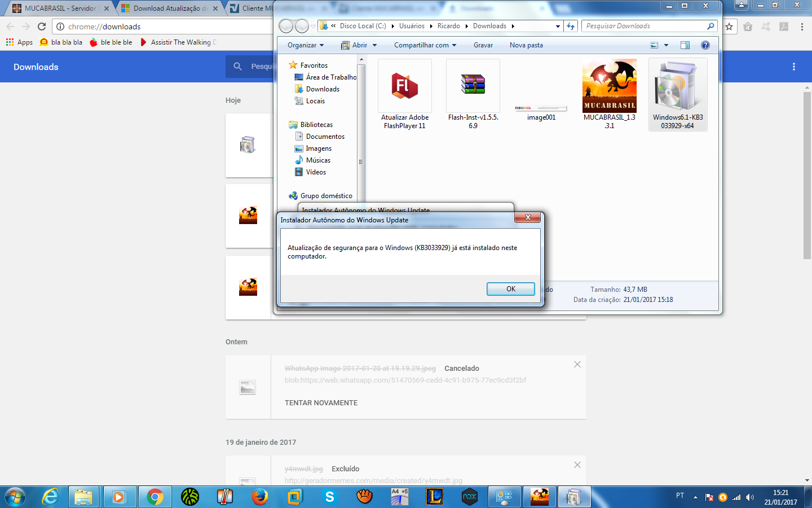
Task: Open Área de Trabalho in Favoritos
Action: (331, 77)
